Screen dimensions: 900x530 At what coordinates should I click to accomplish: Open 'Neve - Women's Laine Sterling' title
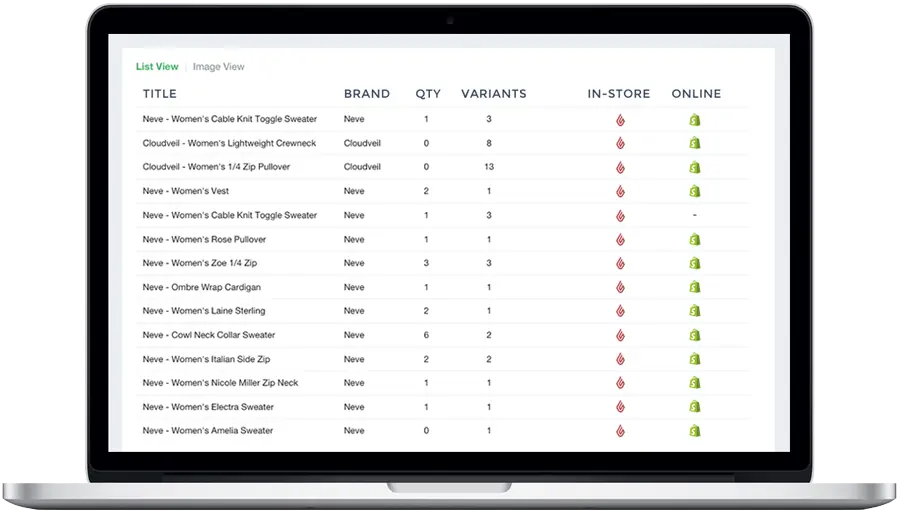[204, 311]
